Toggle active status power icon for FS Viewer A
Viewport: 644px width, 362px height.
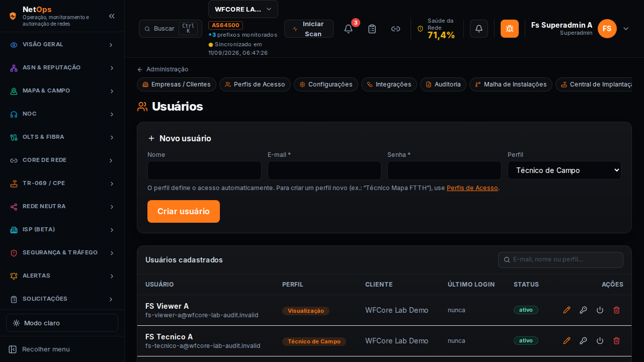click(600, 310)
